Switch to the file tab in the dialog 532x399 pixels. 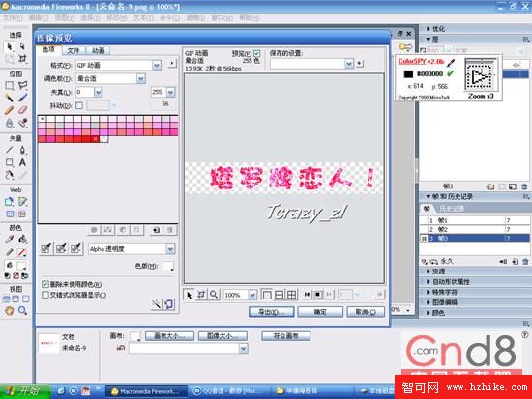[74, 50]
